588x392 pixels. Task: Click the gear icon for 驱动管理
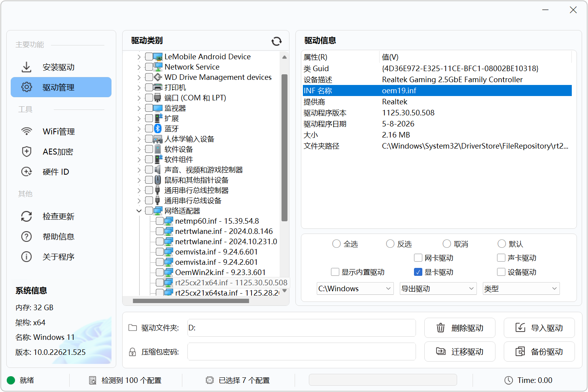coord(26,87)
